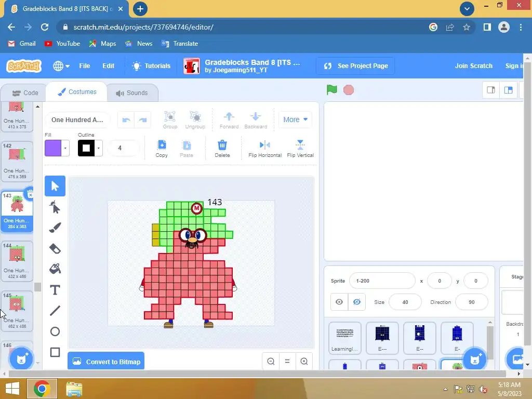This screenshot has height=399, width=532.
Task: Select the Circle tool
Action: tap(55, 331)
